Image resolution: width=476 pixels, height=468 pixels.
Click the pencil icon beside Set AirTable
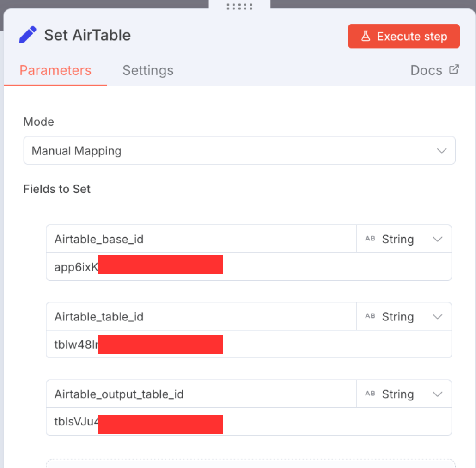pyautogui.click(x=28, y=35)
